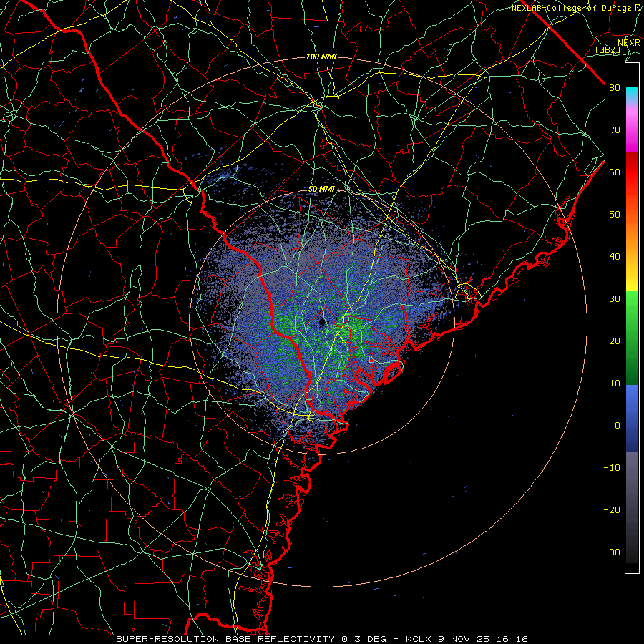Click the Super-Resolution Base Reflectivity caption
This screenshot has height=644, width=644.
tap(225, 639)
